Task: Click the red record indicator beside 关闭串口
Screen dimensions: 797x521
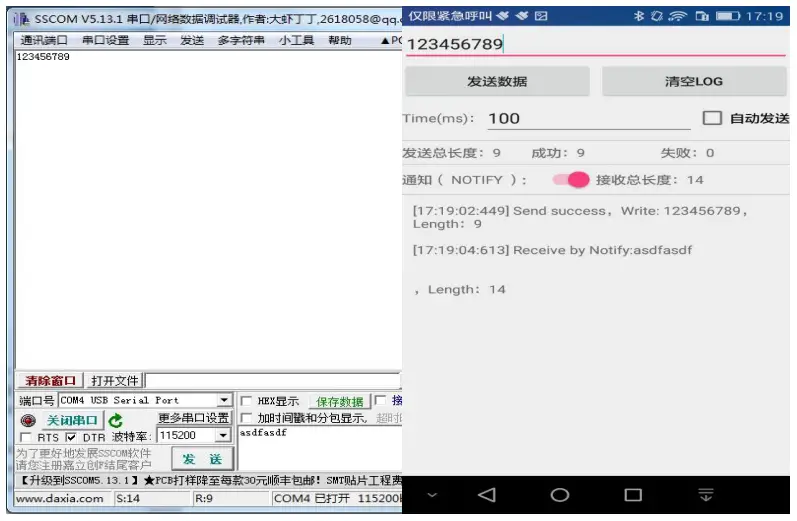Action: pyautogui.click(x=28, y=420)
